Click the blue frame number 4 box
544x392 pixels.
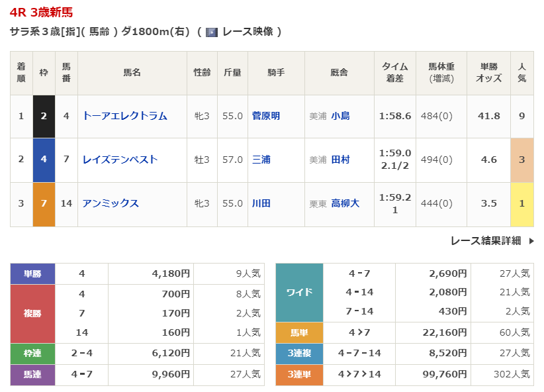(44, 160)
